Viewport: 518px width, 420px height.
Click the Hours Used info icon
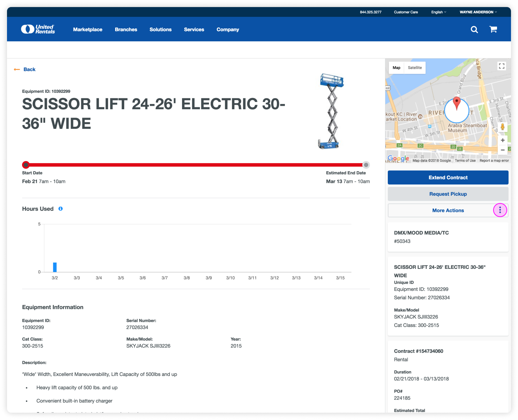(x=61, y=209)
